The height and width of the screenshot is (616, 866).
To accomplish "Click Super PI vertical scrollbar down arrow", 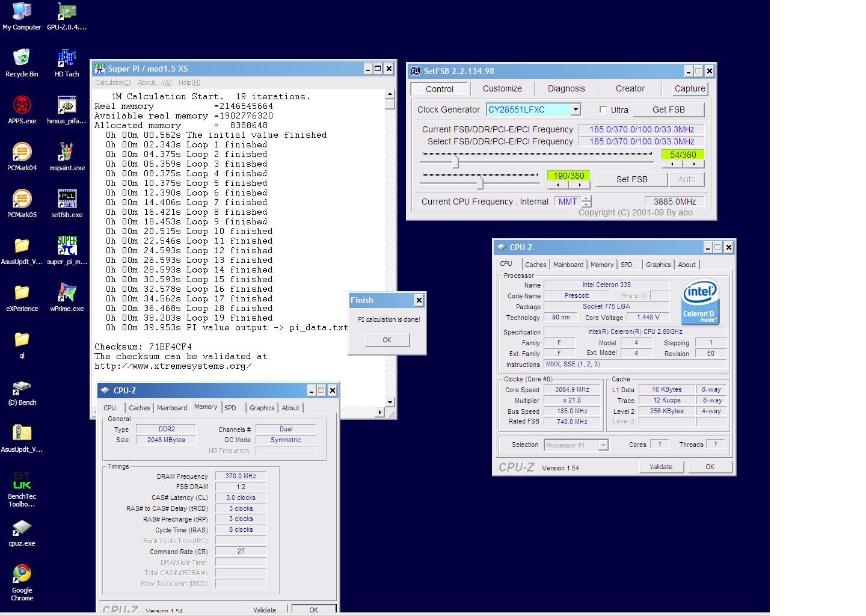I will (390, 402).
